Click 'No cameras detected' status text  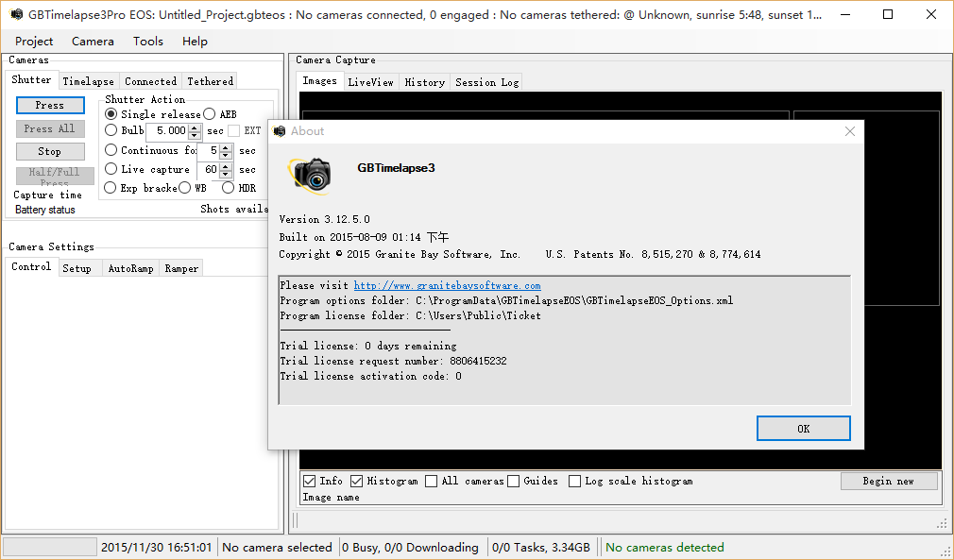coord(664,547)
